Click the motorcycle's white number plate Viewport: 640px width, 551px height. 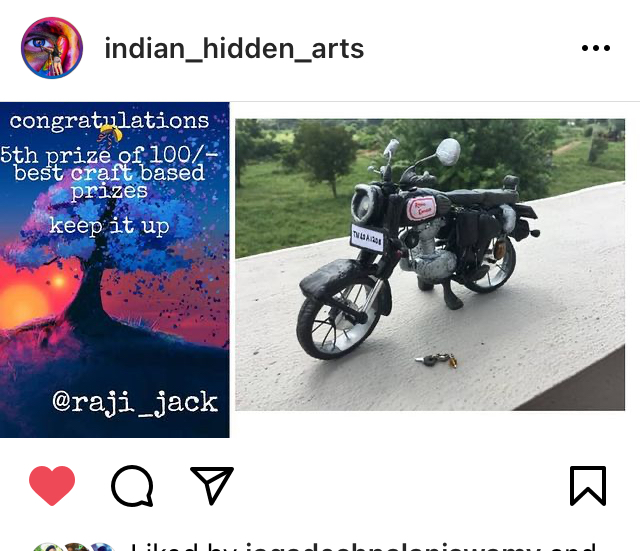pyautogui.click(x=367, y=237)
